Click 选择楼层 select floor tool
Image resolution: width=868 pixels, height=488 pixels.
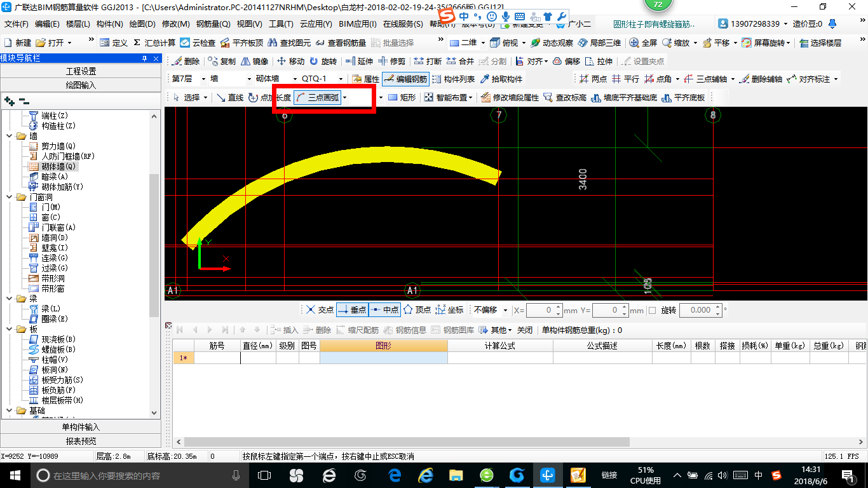point(820,43)
